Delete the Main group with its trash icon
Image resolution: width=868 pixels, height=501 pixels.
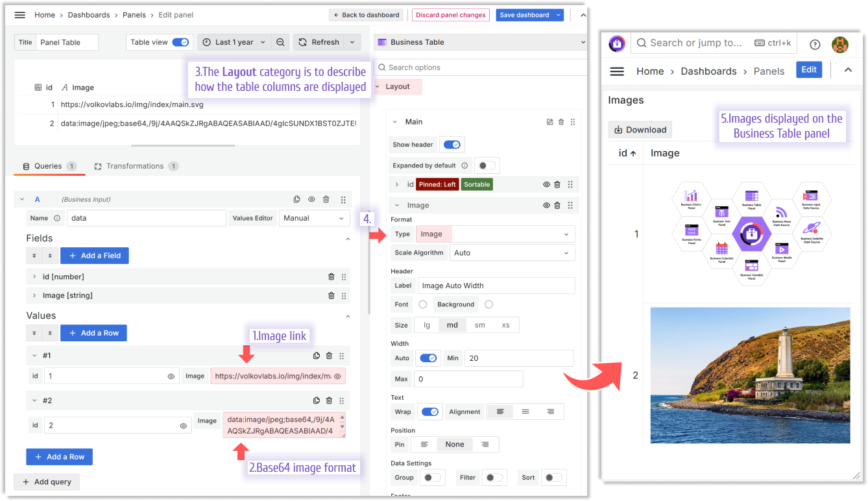[x=561, y=122]
